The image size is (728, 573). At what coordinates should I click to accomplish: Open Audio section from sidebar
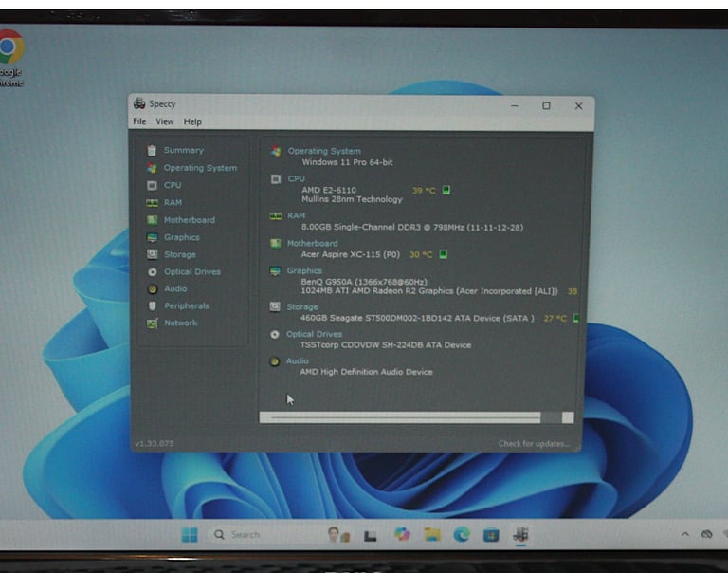coord(175,288)
